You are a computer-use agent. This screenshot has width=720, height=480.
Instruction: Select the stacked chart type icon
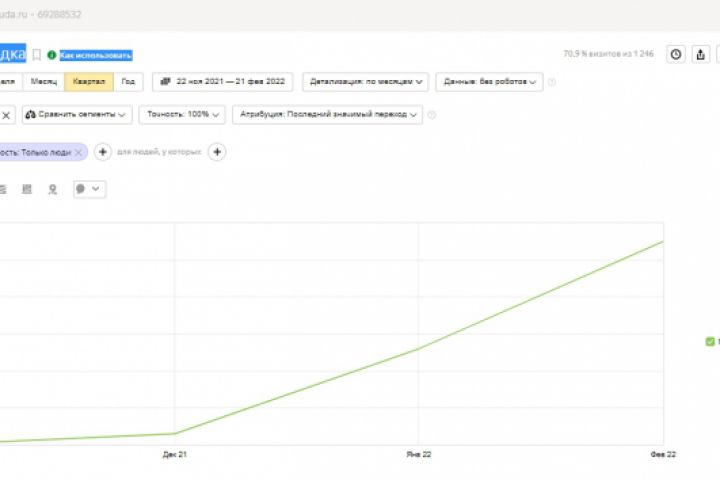pyautogui.click(x=27, y=188)
